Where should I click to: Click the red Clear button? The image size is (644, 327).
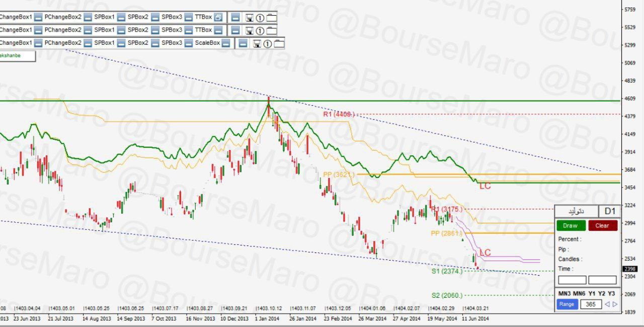602,226
